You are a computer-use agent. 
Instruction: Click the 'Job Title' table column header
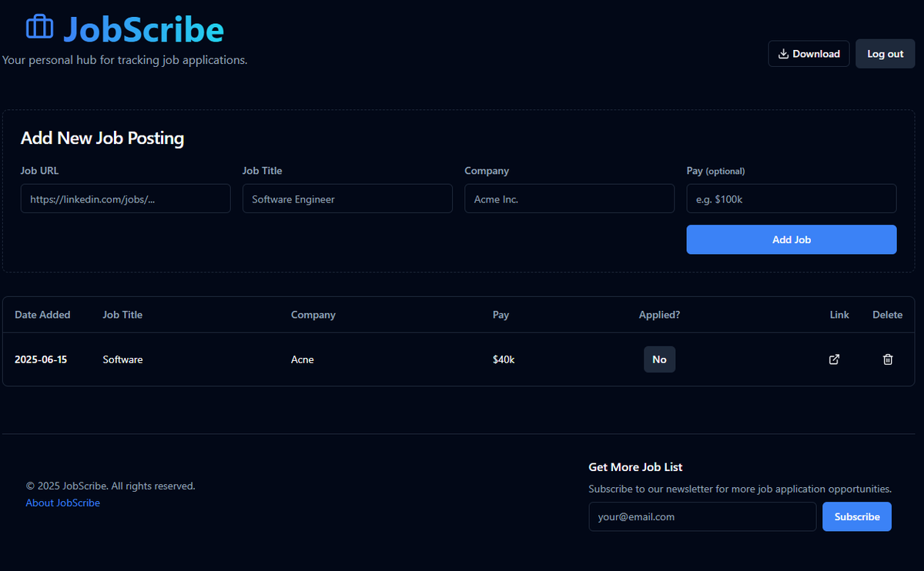(x=122, y=315)
